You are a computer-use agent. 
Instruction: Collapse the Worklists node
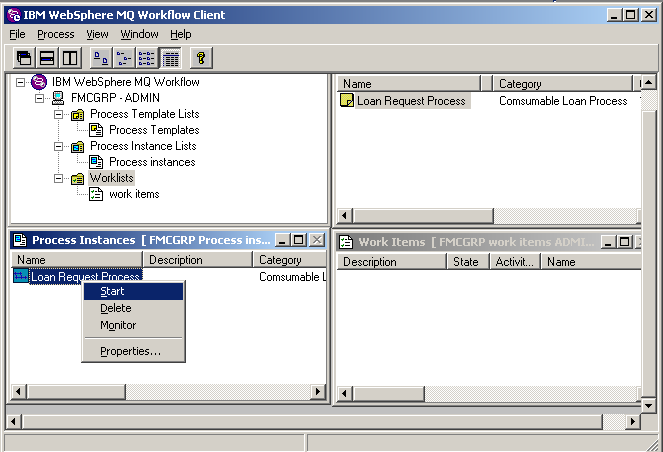pos(59,178)
